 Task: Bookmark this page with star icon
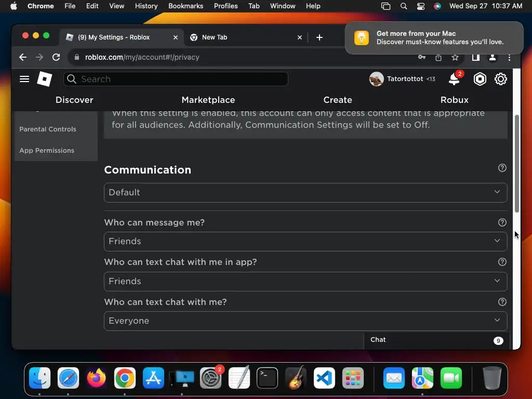455,57
